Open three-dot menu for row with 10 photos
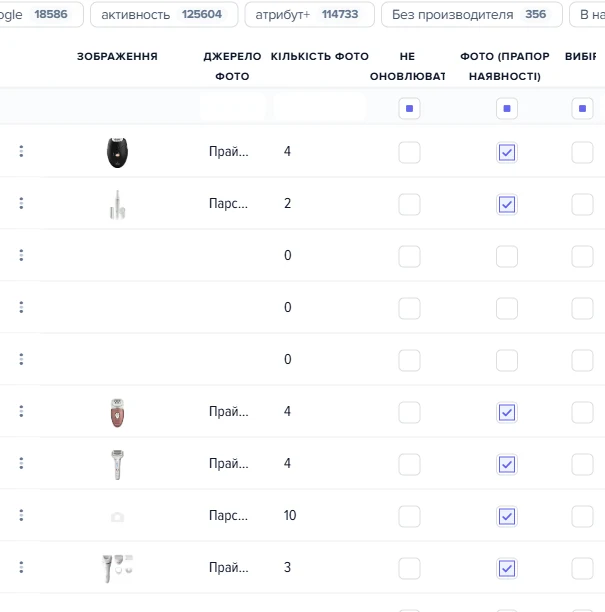The image size is (605, 612). 21,515
